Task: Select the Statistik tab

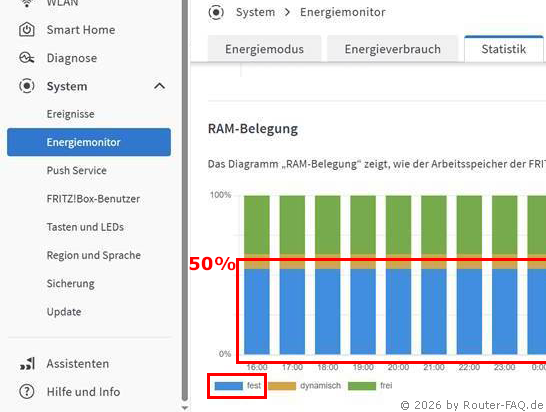Action: pos(504,49)
